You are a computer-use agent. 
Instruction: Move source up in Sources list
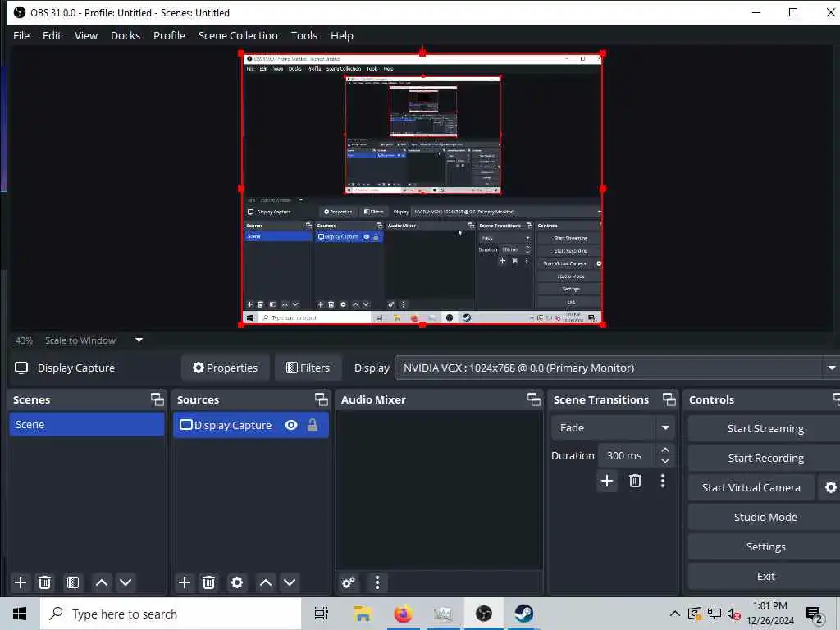[x=266, y=582]
